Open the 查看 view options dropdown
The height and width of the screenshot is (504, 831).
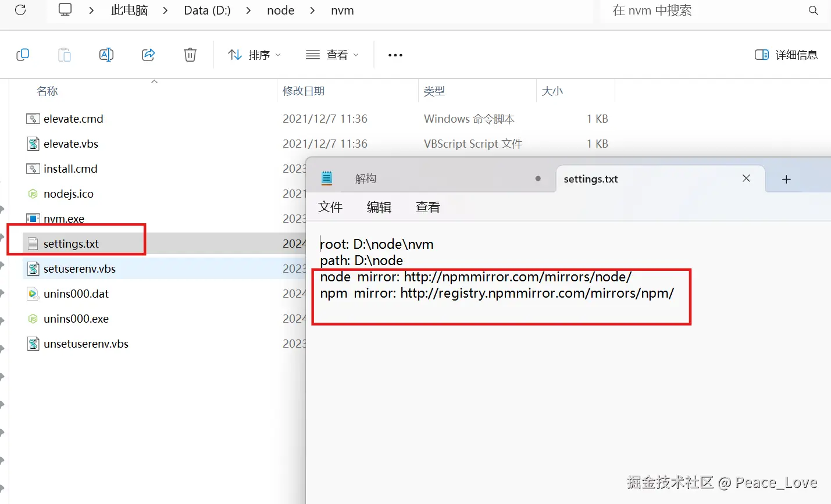point(331,55)
